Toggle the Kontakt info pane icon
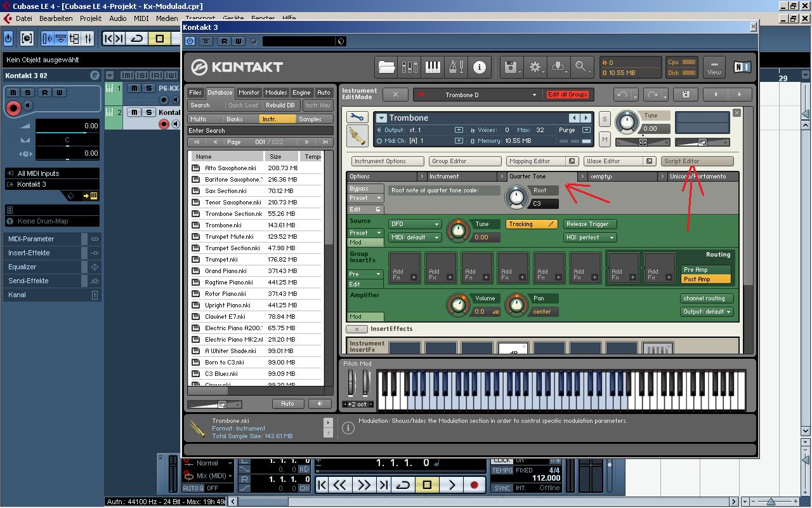Screen dimensions: 812x508 pos(480,67)
